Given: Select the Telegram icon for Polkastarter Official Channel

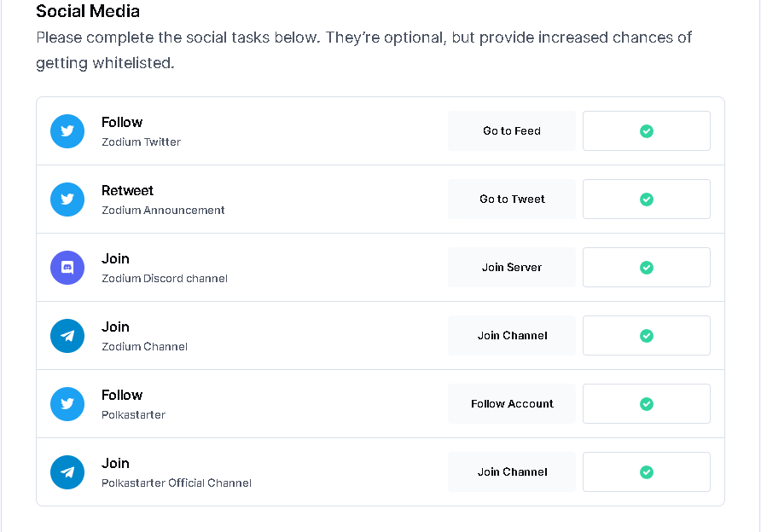Looking at the screenshot, I should (x=67, y=472).
